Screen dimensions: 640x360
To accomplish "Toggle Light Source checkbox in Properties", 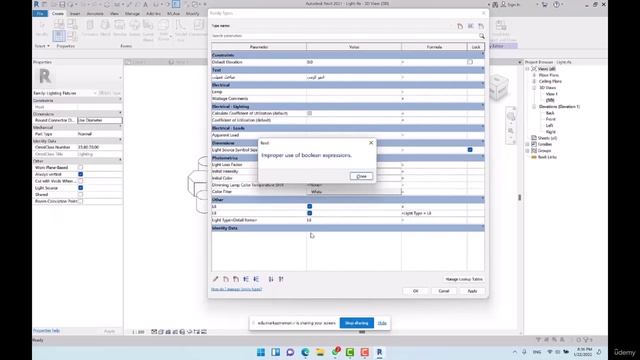I will click(x=80, y=188).
